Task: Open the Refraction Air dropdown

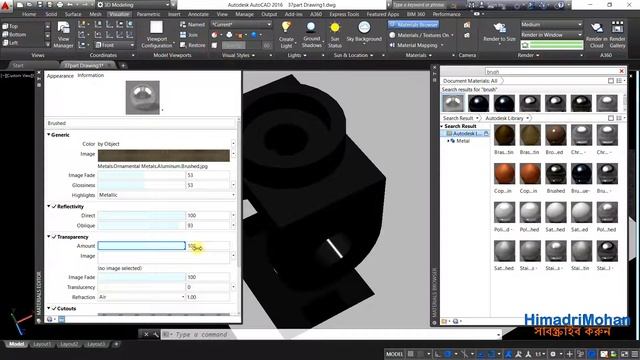Action: [142, 297]
